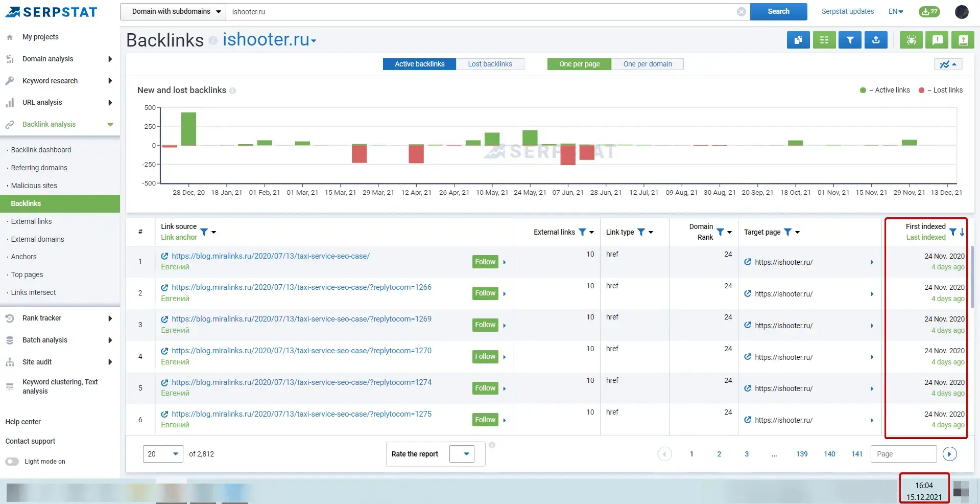Switch to One per domain mode
Screen dimensions: 980x504
click(648, 64)
